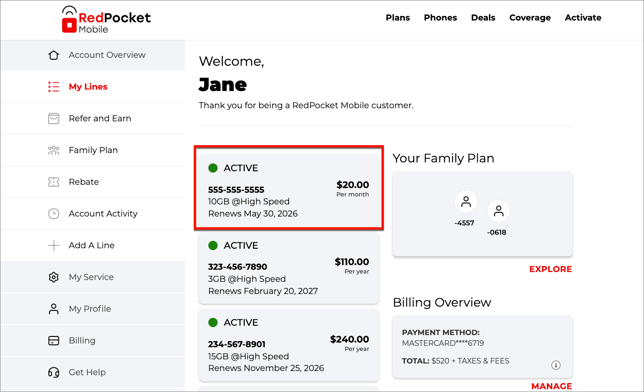Click 'Renews May 30, 2026' text
The image size is (644, 392).
coord(253,214)
